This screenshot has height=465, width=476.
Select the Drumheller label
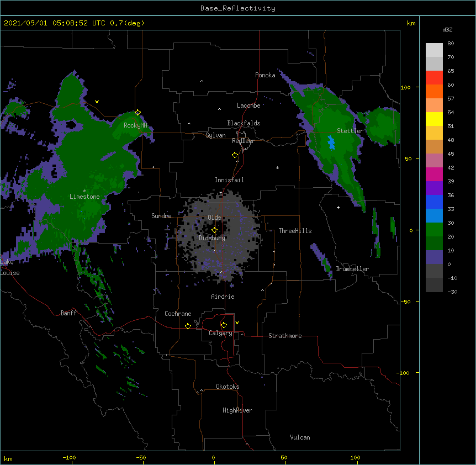pos(352,269)
